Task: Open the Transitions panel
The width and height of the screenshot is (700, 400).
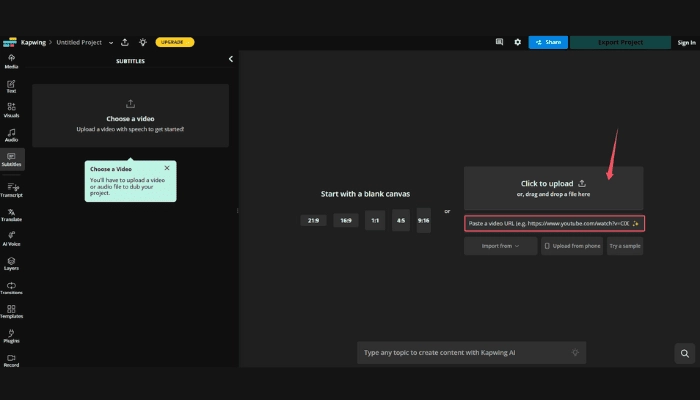Action: point(11,288)
